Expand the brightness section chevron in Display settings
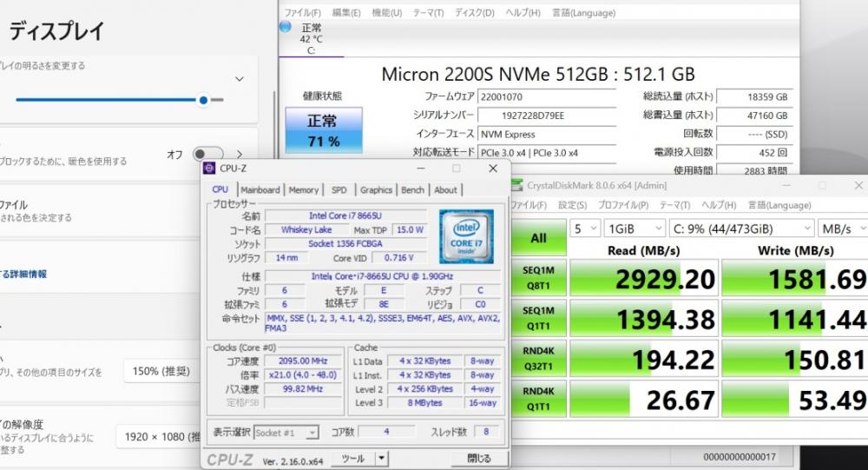 click(240, 79)
